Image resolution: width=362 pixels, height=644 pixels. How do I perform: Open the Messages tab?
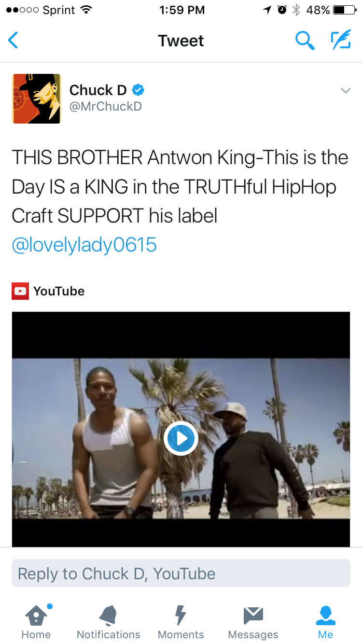point(253,622)
